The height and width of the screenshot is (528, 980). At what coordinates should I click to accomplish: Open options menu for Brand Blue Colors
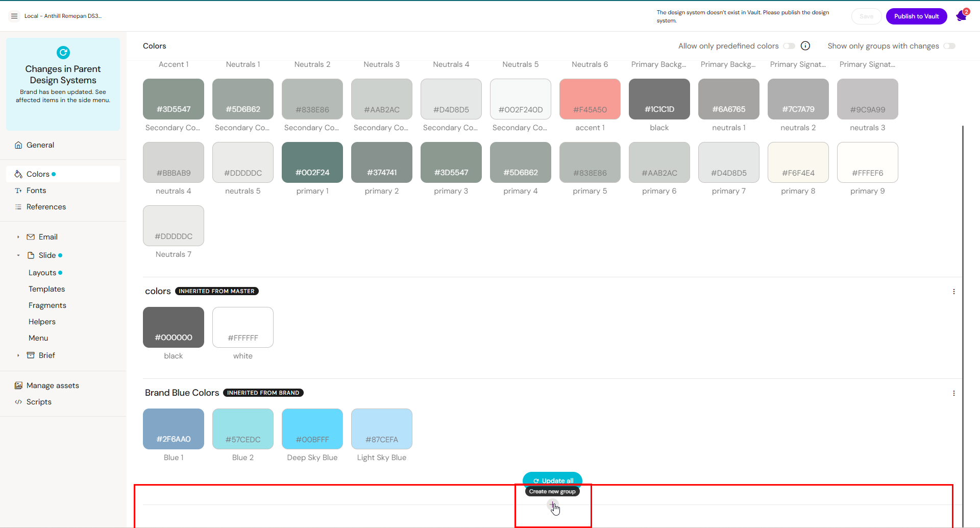(953, 393)
